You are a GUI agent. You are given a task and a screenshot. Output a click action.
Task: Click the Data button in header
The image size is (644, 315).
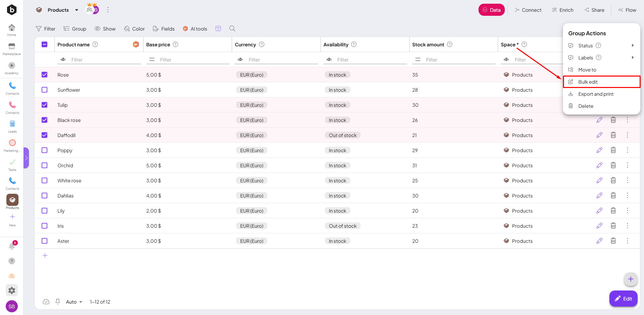click(491, 10)
